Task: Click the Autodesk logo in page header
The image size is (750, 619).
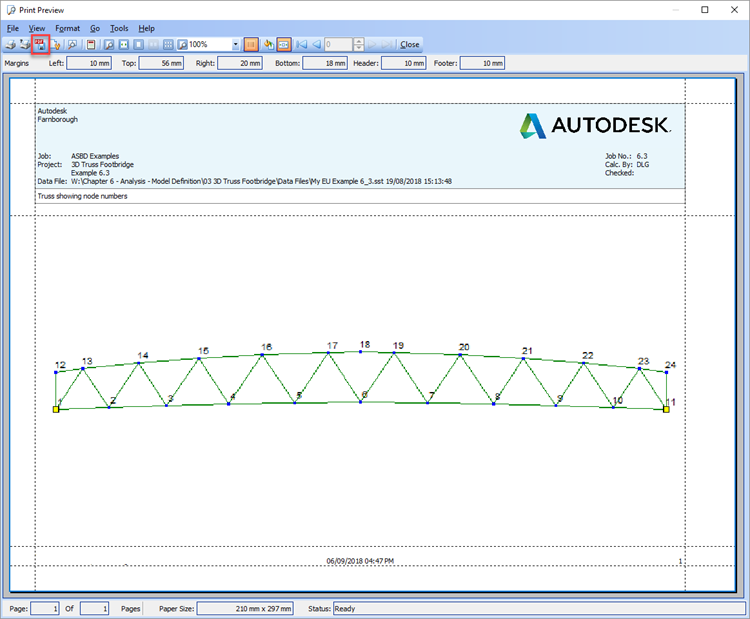Action: coord(596,126)
